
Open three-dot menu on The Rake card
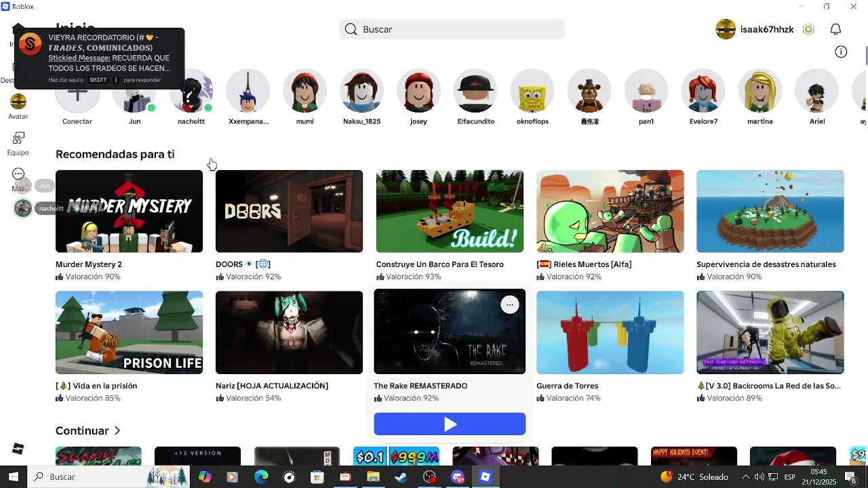[510, 305]
